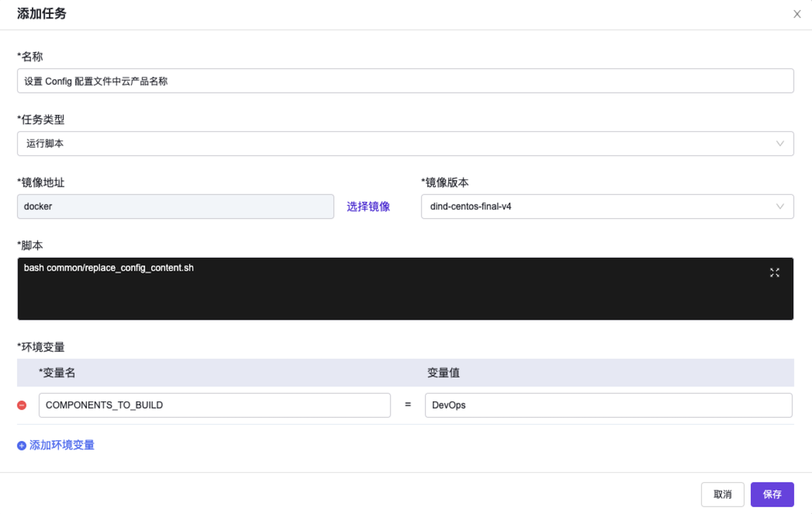This screenshot has height=514, width=812.
Task: Click the blue plus icon for 添加环境变量
Action: (x=22, y=446)
